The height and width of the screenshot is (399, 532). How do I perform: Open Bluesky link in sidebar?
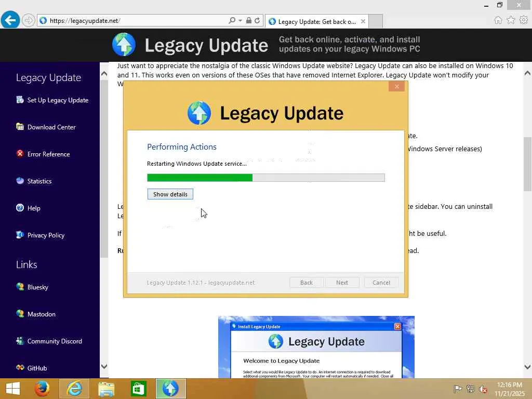coord(37,287)
